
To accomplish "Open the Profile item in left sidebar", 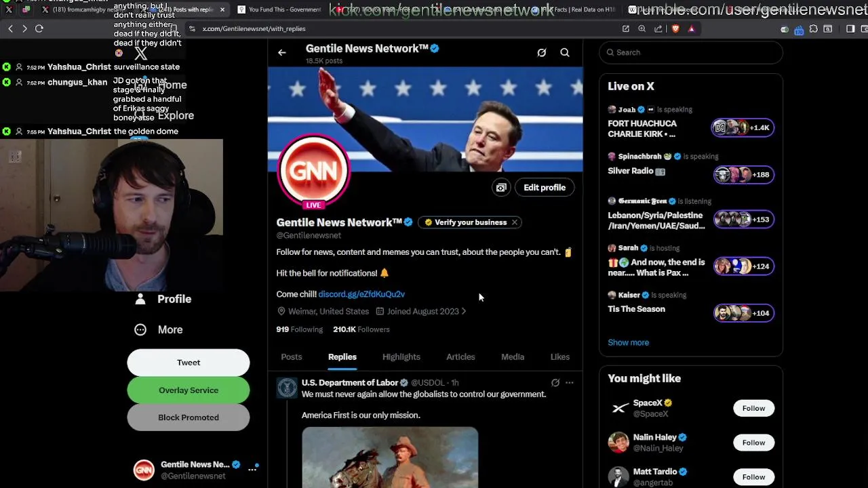I will coord(163,299).
